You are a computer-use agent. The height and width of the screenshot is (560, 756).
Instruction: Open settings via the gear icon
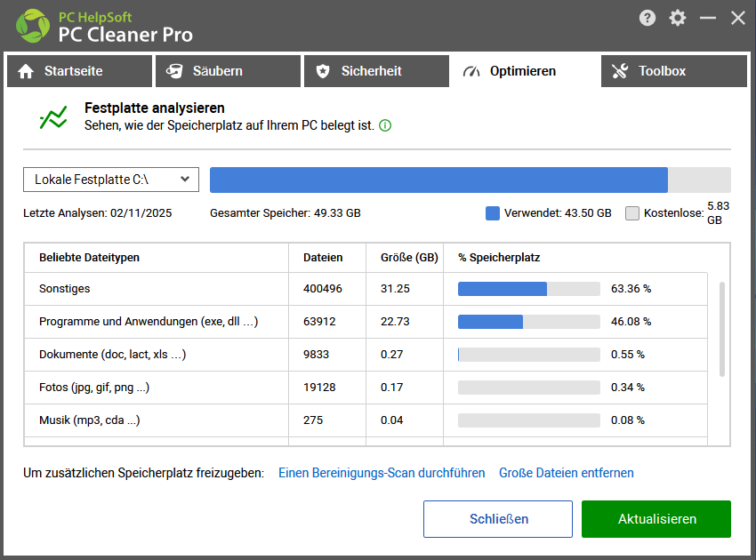pos(678,19)
